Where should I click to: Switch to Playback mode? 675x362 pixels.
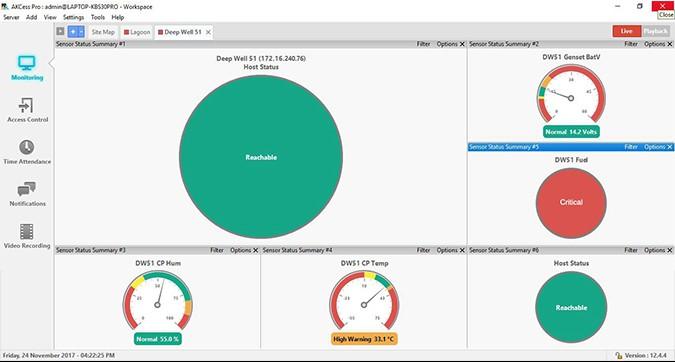click(x=656, y=31)
